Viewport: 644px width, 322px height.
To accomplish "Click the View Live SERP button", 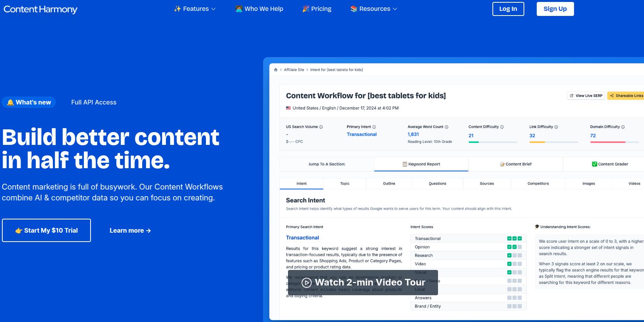I will pos(586,96).
